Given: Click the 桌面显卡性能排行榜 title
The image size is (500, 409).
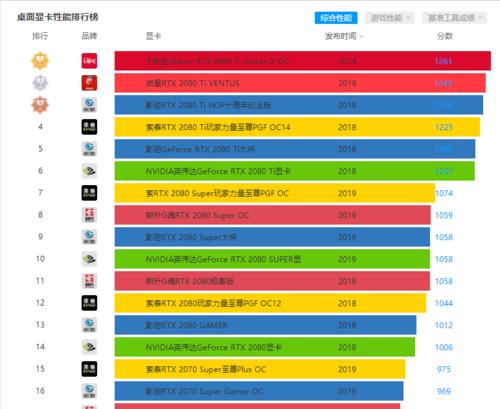Looking at the screenshot, I should coord(58,17).
